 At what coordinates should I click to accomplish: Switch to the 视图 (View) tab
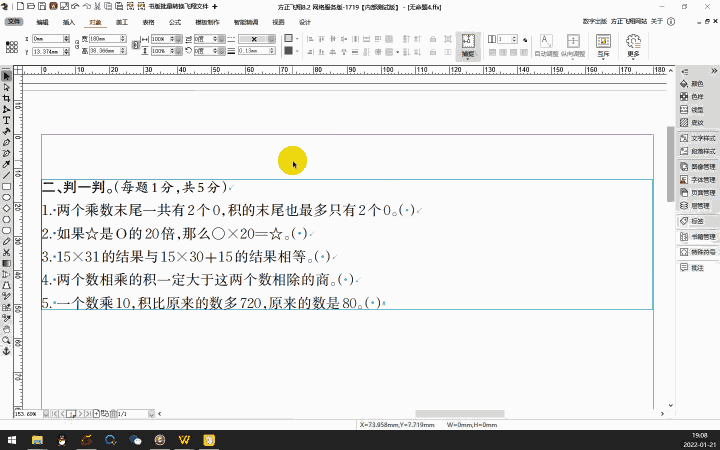pos(278,22)
